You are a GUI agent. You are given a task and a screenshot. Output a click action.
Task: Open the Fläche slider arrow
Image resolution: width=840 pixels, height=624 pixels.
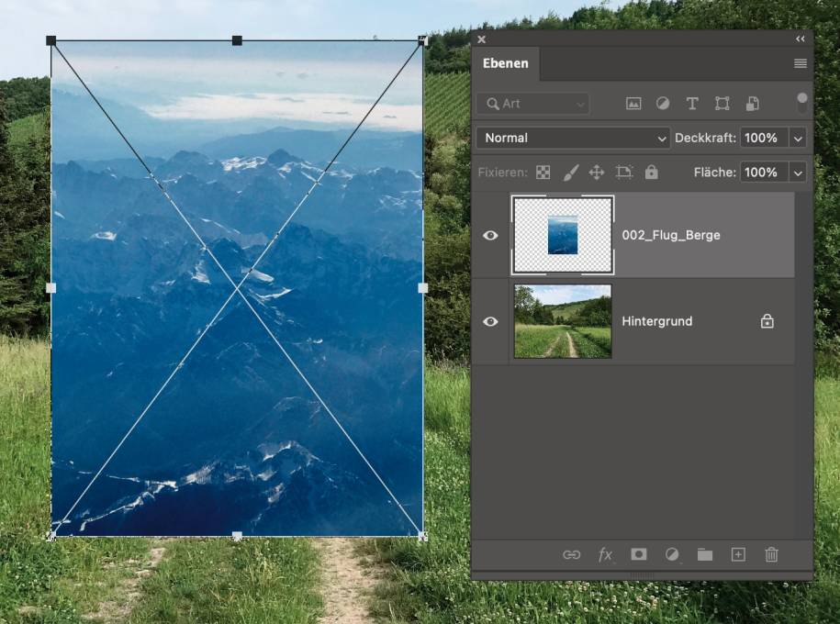798,173
